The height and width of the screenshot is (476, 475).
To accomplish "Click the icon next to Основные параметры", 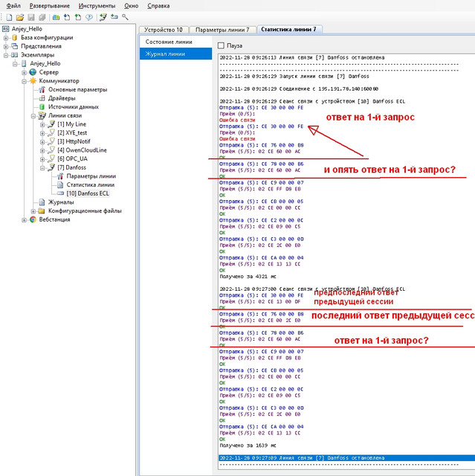I will [x=42, y=89].
